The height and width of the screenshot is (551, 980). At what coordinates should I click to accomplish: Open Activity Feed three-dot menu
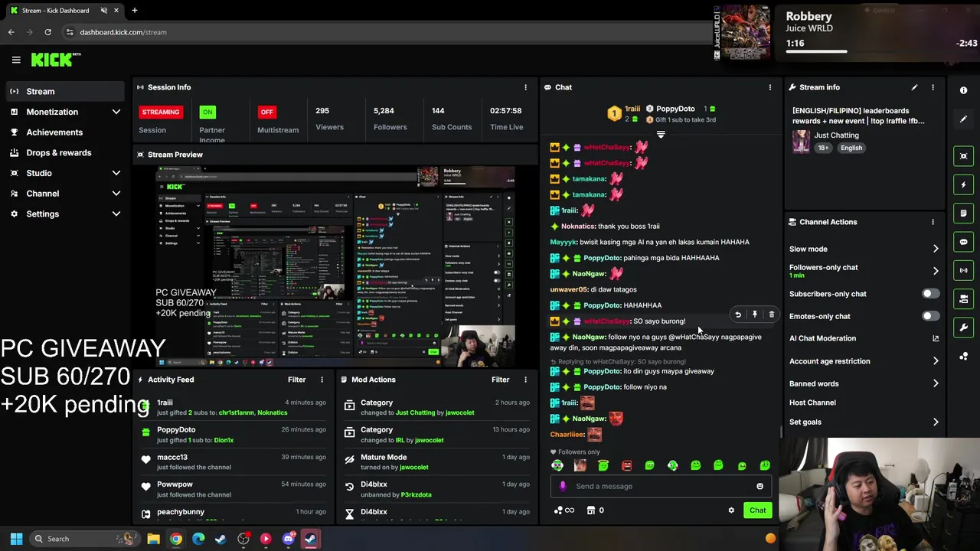point(322,380)
